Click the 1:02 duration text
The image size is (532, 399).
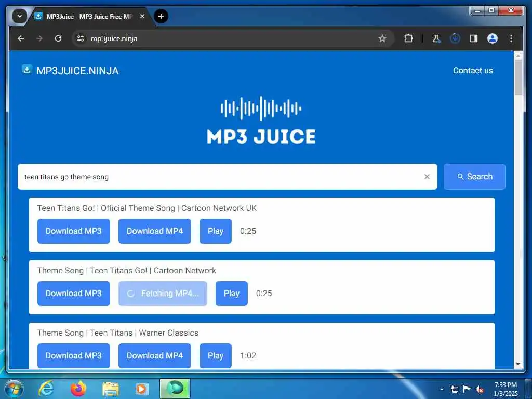pos(248,355)
